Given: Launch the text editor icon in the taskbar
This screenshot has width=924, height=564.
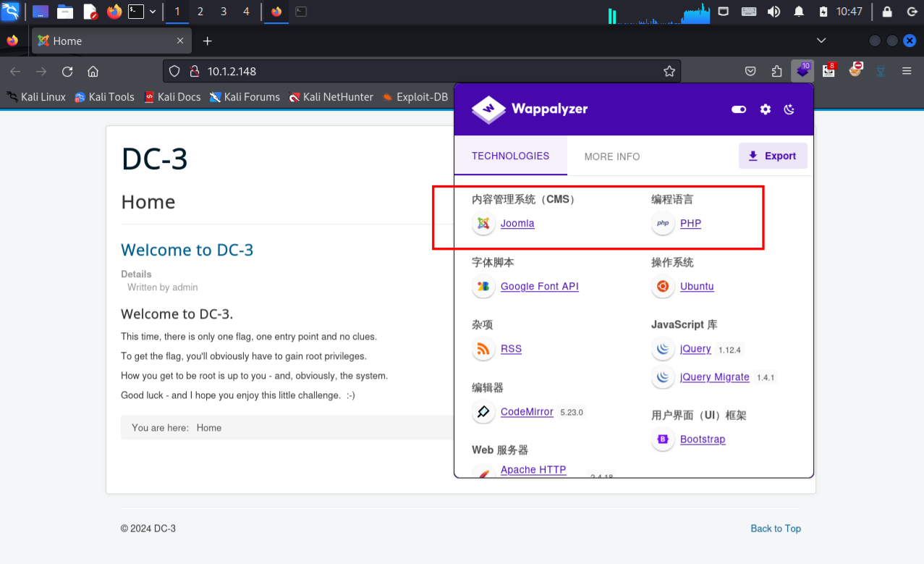Looking at the screenshot, I should point(90,11).
